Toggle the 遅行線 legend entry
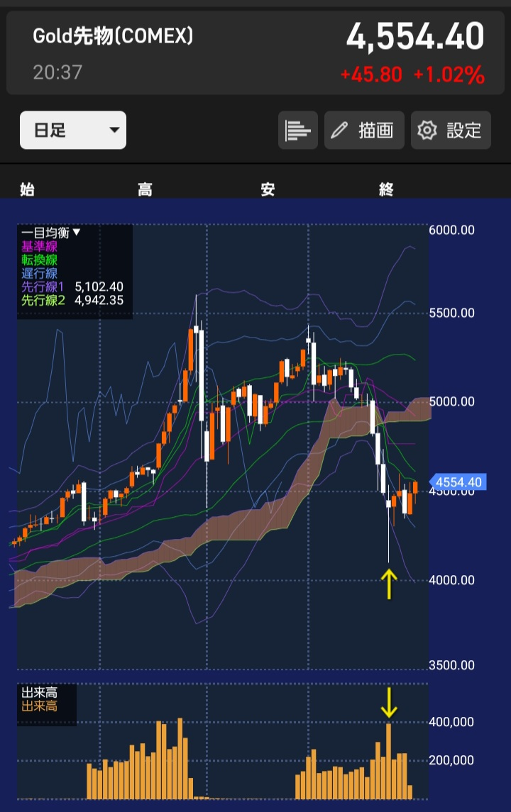The width and height of the screenshot is (511, 812). (x=40, y=273)
